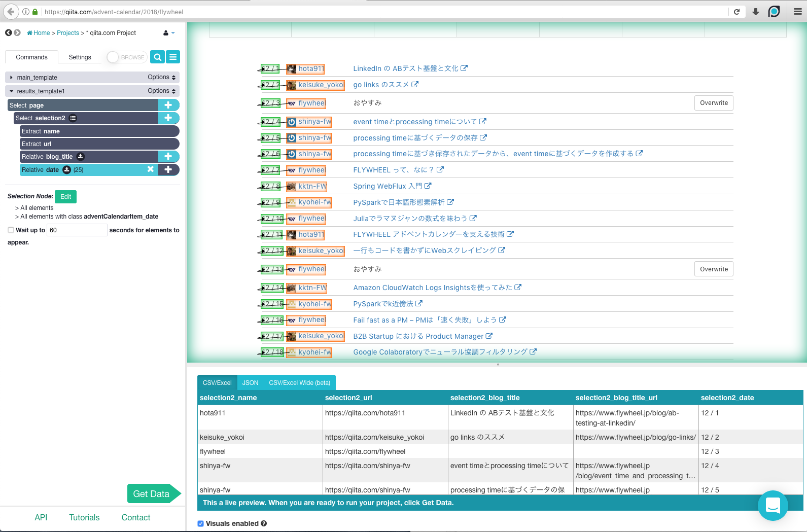
Task: Click the list icon on selection2
Action: click(73, 118)
